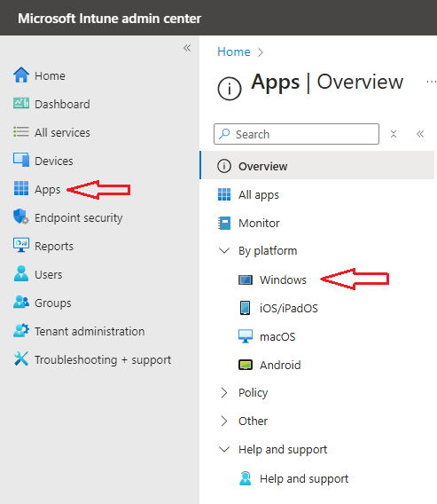Collapse the left navigation sidebar
This screenshot has width=437, height=504.
click(x=187, y=48)
